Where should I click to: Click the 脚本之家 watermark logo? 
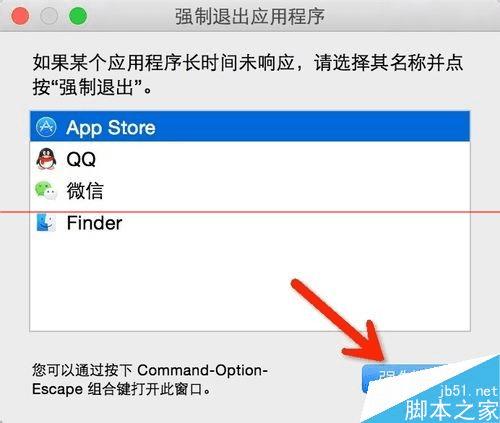(452, 410)
